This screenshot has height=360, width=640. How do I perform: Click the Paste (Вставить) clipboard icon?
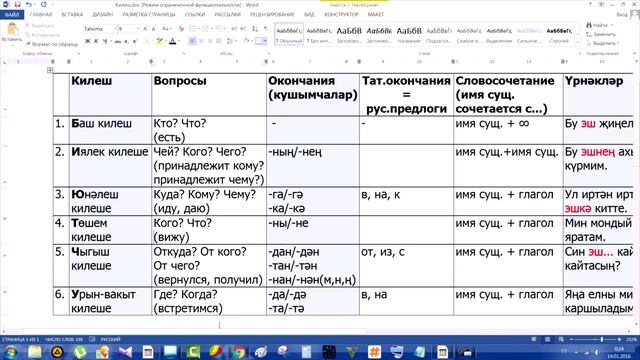pos(12,29)
